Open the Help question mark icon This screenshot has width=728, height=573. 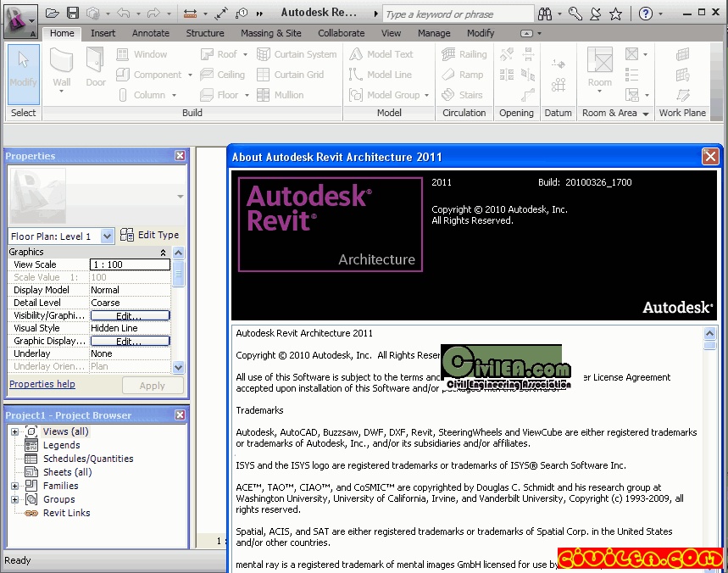645,14
